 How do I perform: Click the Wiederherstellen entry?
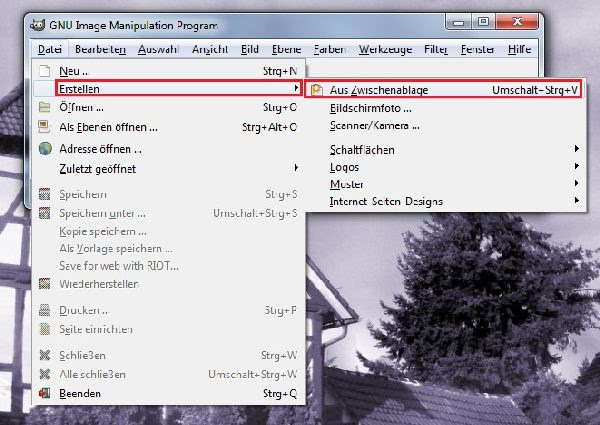point(168,283)
